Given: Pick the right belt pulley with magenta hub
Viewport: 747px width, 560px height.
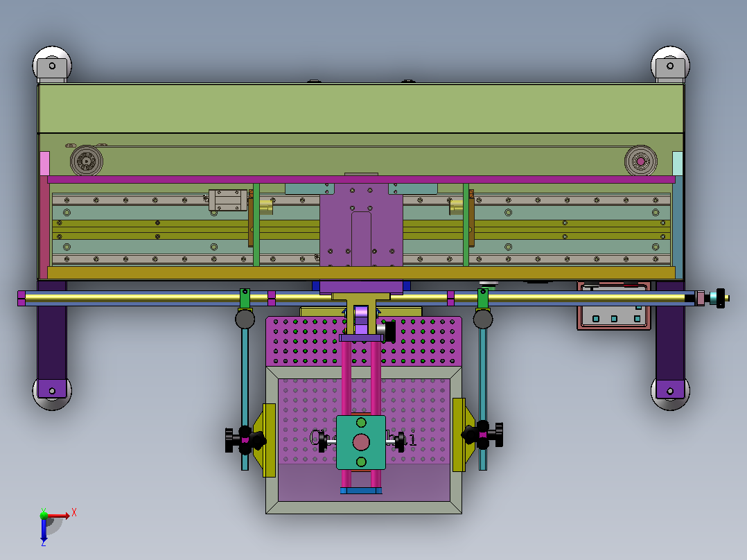Looking at the screenshot, I should click(641, 161).
